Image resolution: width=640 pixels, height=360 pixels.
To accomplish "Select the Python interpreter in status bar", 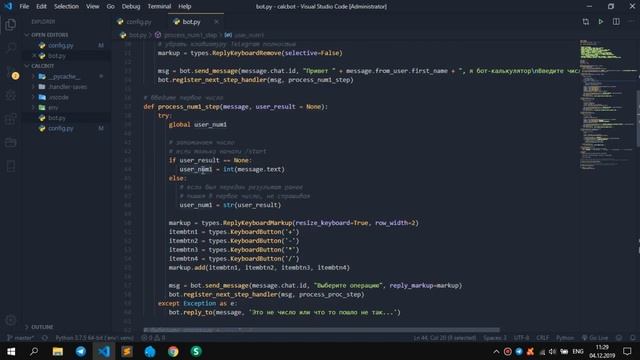I will point(94,338).
